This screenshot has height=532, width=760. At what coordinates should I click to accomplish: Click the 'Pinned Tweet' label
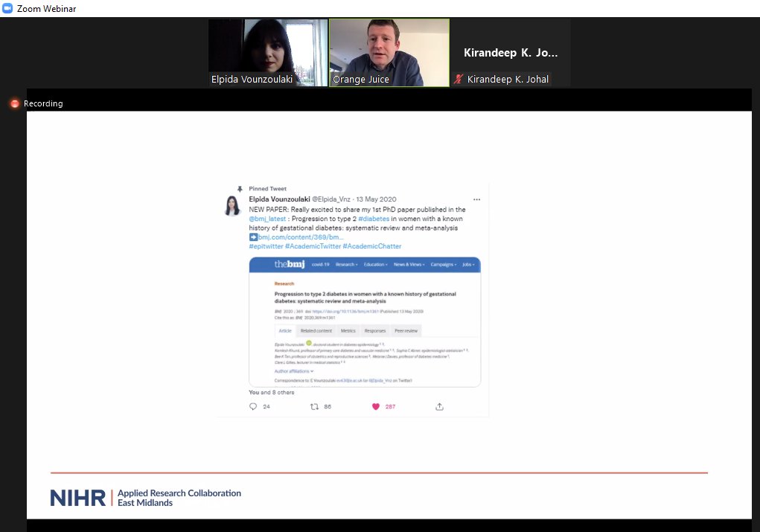[x=267, y=189]
